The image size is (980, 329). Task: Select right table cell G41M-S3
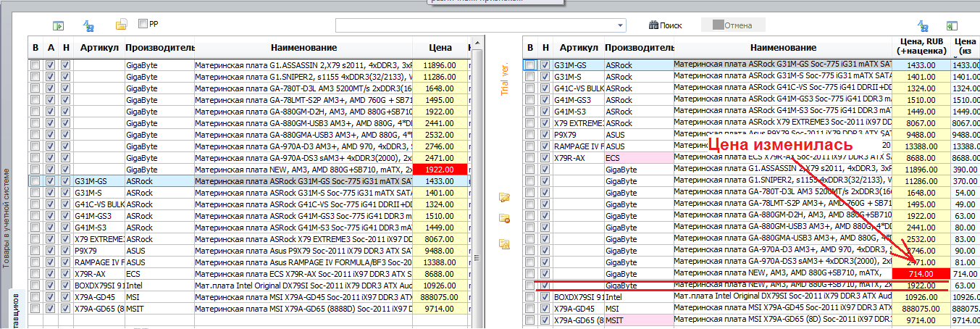[x=579, y=111]
